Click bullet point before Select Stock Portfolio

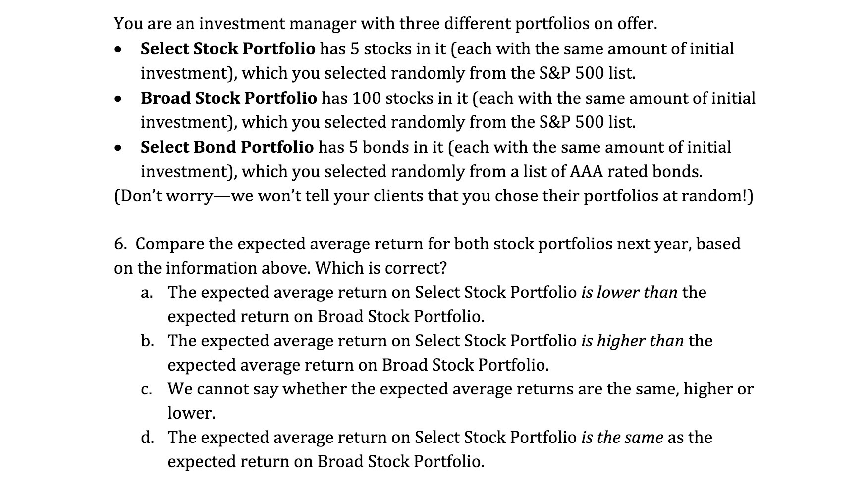pyautogui.click(x=117, y=50)
